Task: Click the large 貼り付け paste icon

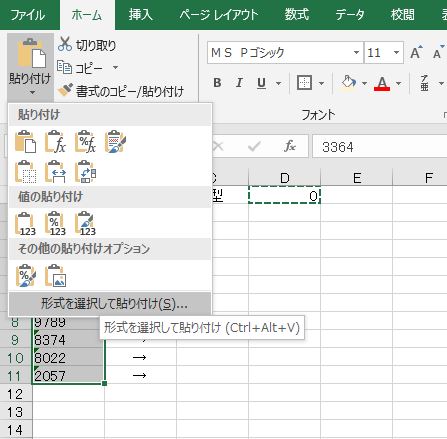Action: point(31,53)
